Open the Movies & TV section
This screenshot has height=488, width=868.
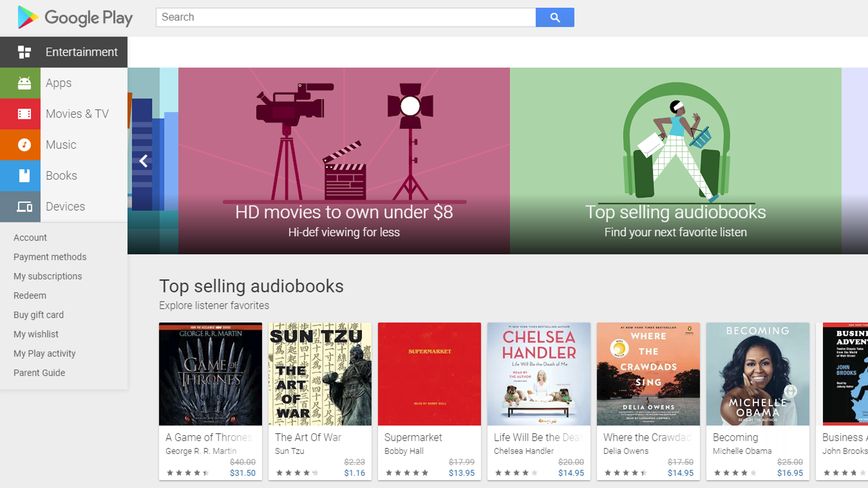77,114
